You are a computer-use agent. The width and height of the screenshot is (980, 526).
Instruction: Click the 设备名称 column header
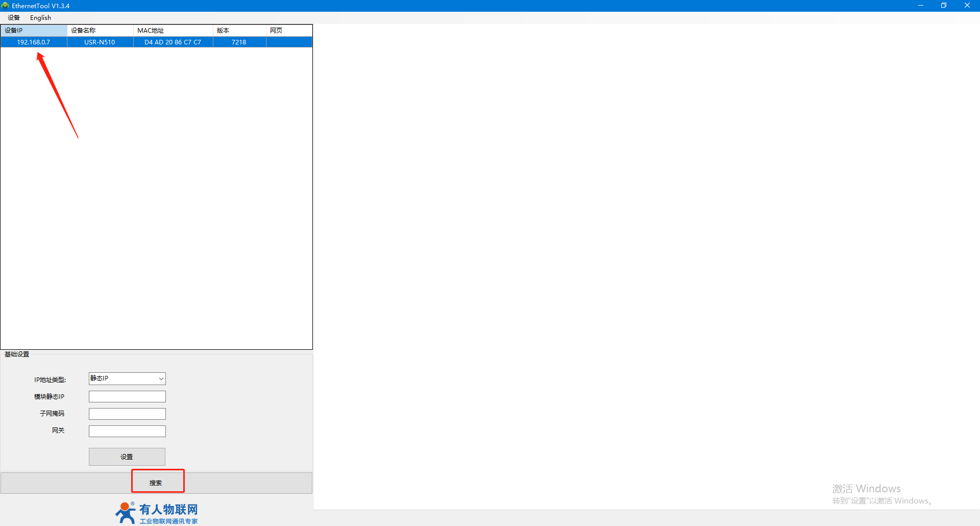100,31
